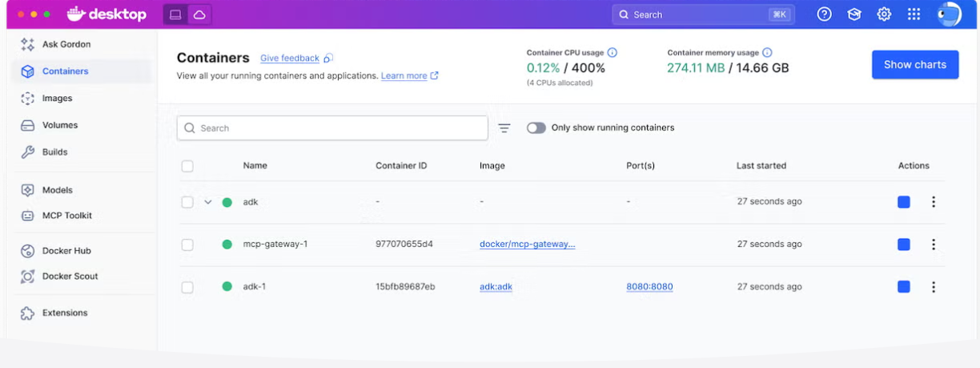Open the adk-1 container name
980x368 pixels.
[x=255, y=287]
